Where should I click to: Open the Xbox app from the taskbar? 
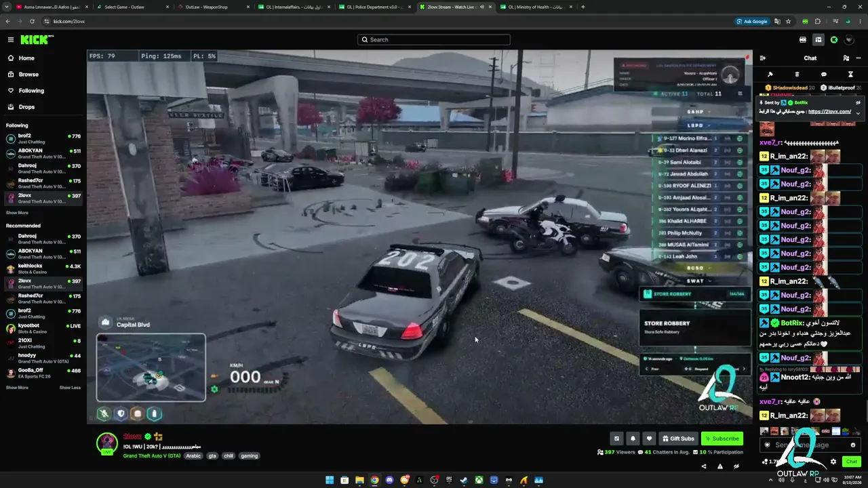(479, 481)
